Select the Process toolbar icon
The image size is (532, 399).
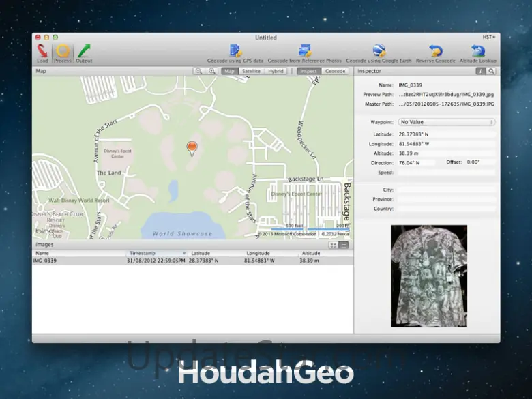pos(63,54)
